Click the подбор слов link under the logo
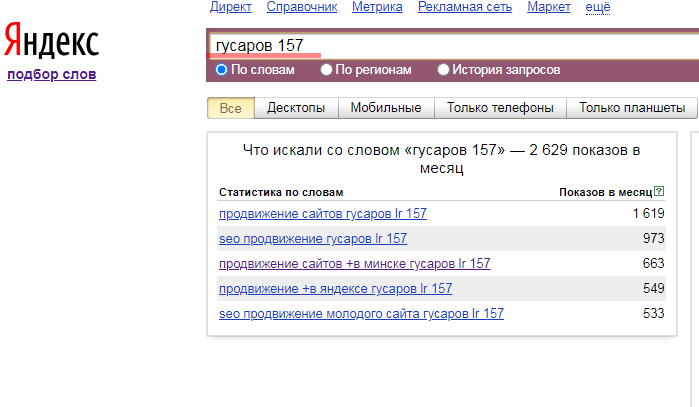The width and height of the screenshot is (699, 407). click(51, 74)
